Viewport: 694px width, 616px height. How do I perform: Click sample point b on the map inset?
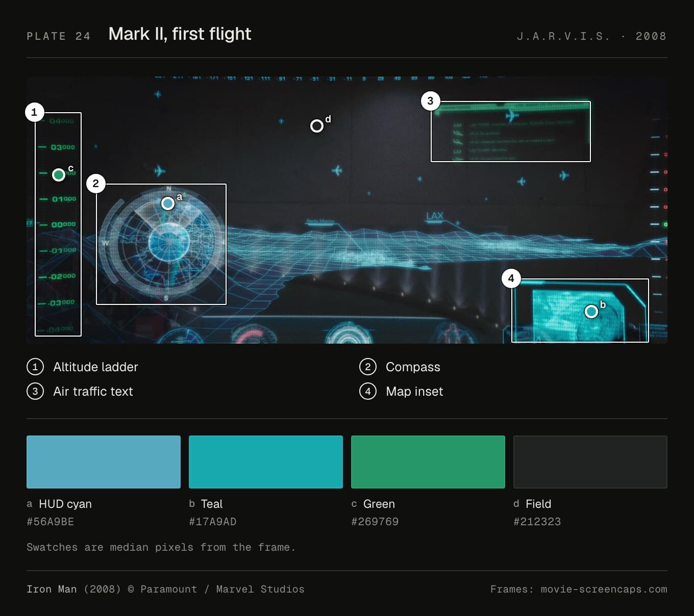click(x=591, y=311)
